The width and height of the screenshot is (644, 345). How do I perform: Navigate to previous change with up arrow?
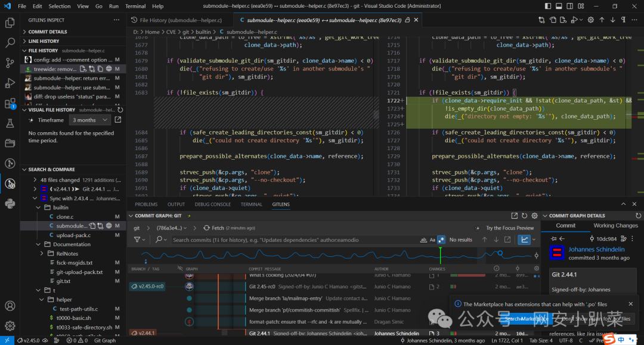coord(602,20)
